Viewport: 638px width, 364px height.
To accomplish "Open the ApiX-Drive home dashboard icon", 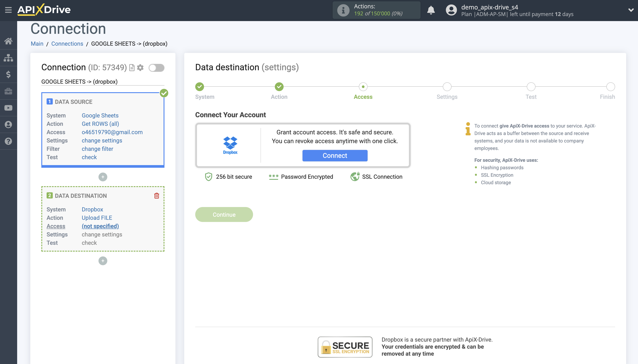I will pos(8,41).
